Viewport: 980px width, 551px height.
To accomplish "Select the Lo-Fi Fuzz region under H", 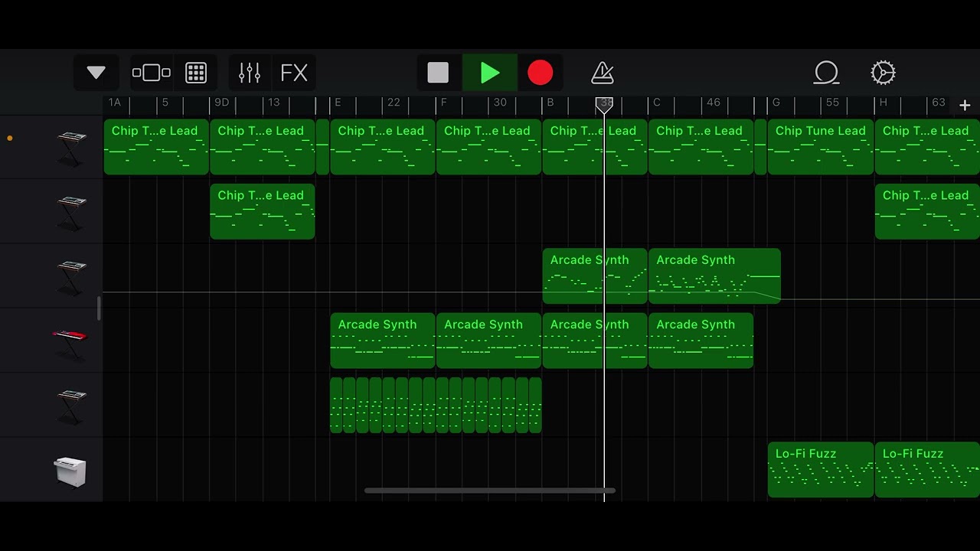I will (927, 470).
